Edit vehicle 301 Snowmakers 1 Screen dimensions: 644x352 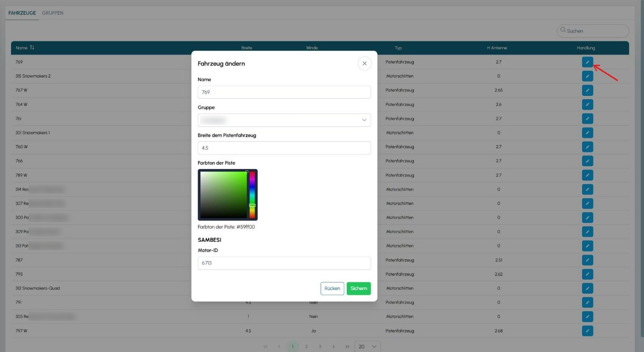(587, 133)
